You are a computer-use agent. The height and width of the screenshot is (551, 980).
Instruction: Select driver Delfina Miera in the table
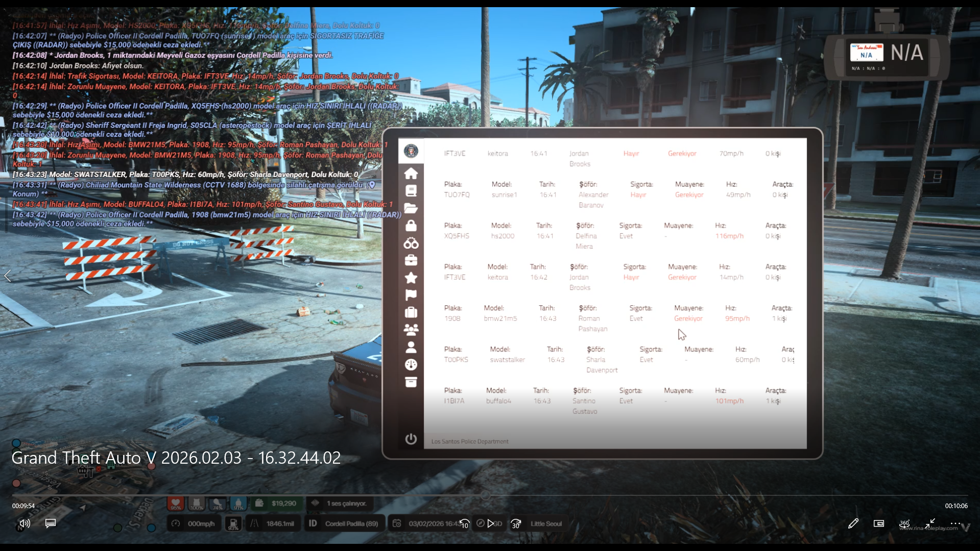pos(586,241)
